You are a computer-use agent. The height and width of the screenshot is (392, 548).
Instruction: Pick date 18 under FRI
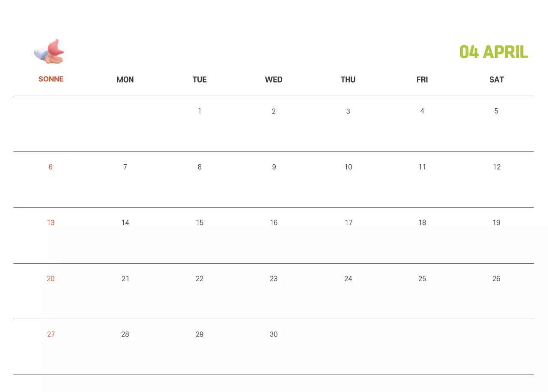click(422, 223)
